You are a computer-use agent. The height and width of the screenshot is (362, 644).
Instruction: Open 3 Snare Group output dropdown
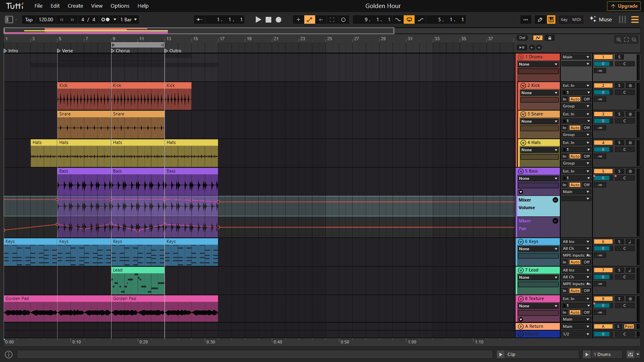[576, 135]
